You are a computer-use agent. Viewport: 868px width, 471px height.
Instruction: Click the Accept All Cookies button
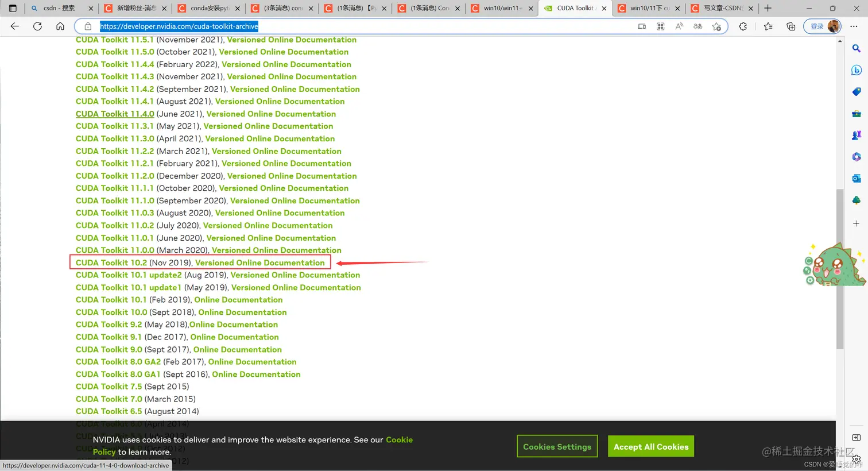coord(651,446)
